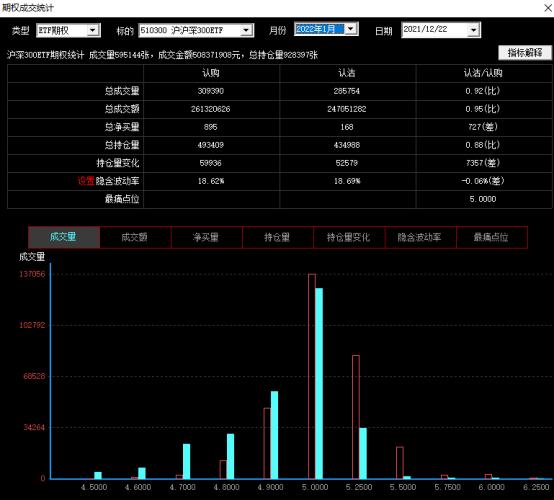Click the 5.0000 max pain value cell
Screen dimensions: 554x500
click(483, 199)
